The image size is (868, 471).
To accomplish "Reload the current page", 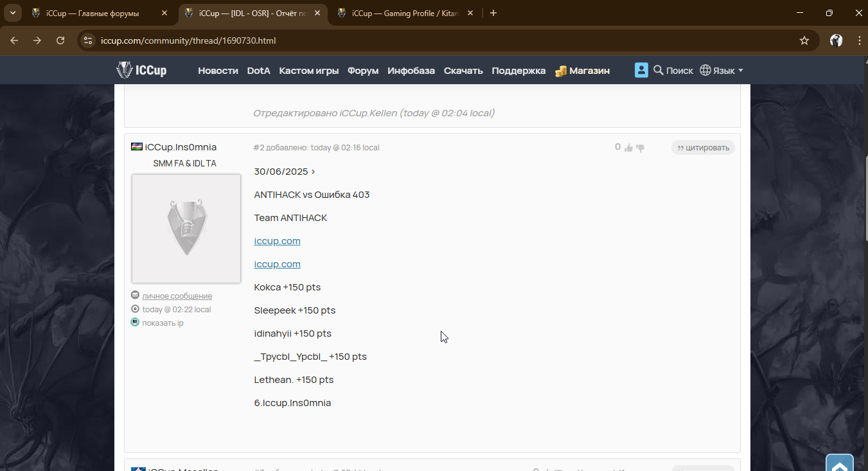I will point(60,40).
